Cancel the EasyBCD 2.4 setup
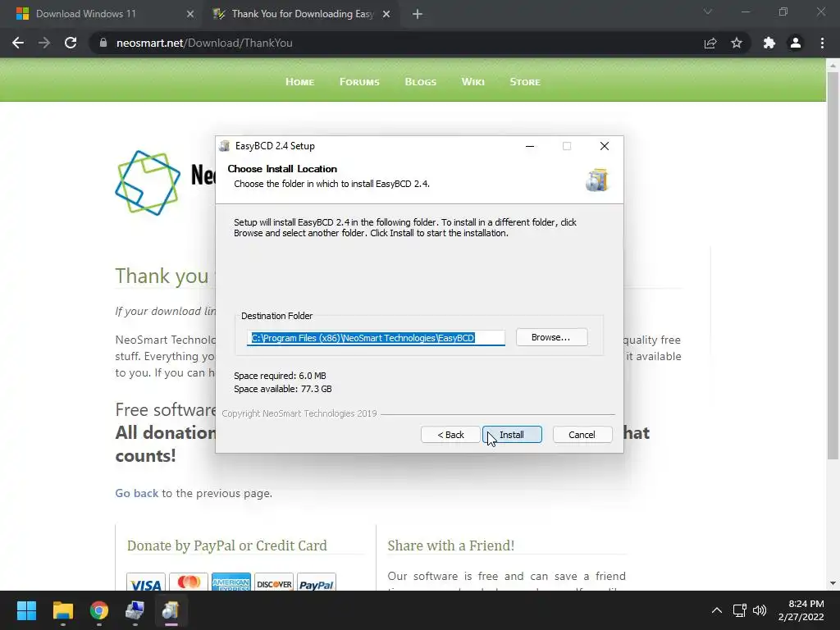Image resolution: width=840 pixels, height=630 pixels. click(582, 435)
